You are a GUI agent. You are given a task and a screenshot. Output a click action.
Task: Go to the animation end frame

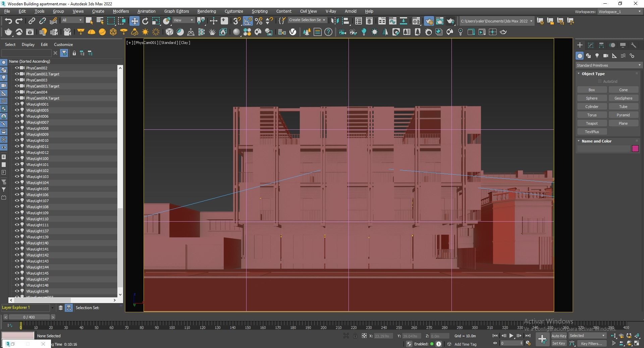point(528,336)
